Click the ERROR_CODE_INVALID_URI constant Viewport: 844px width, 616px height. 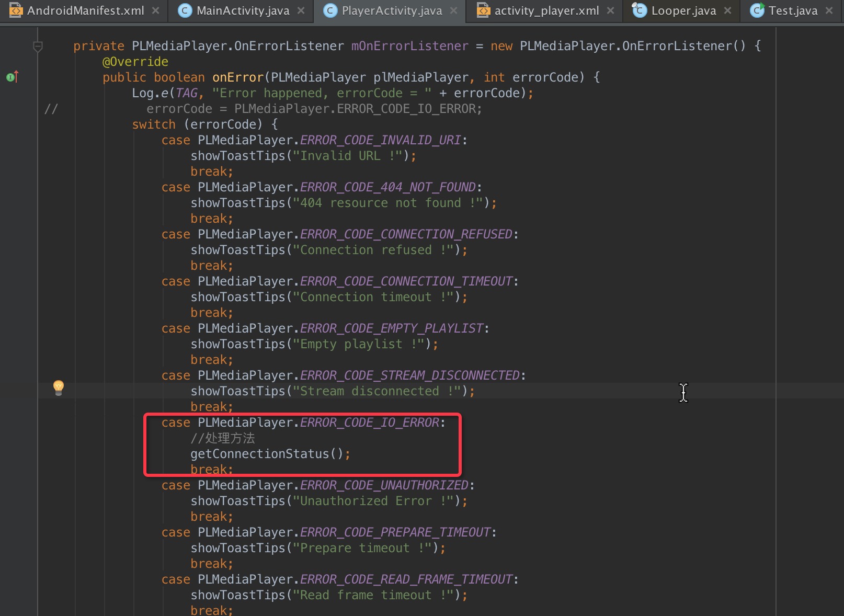[x=381, y=140]
